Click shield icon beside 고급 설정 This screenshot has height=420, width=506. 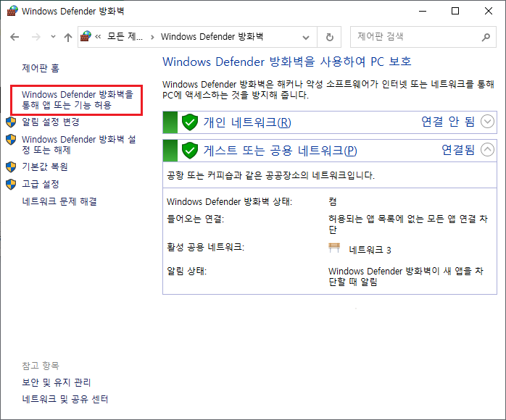tap(11, 185)
